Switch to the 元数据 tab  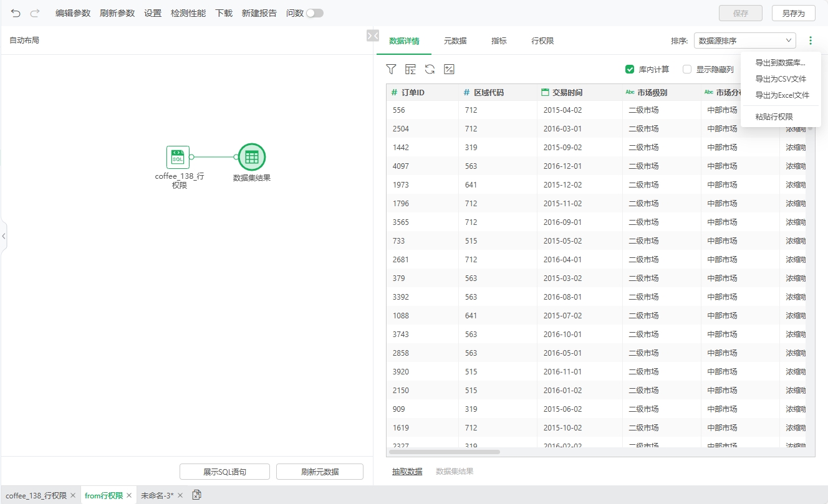pyautogui.click(x=455, y=41)
